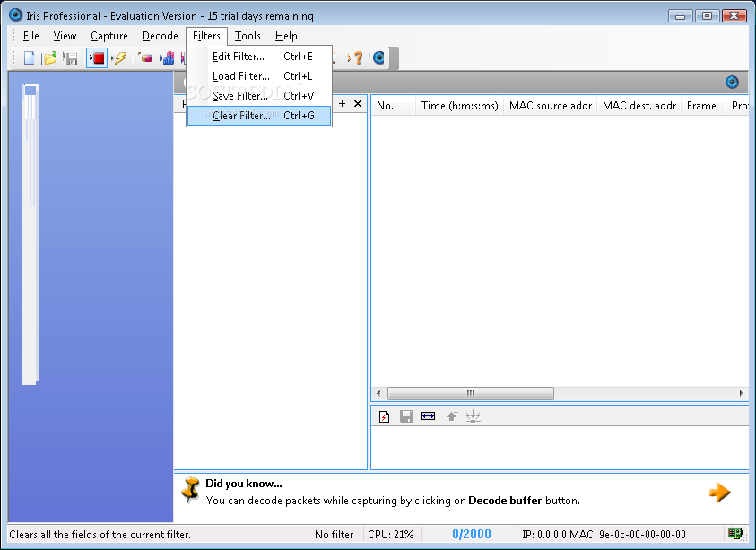This screenshot has height=550, width=756.
Task: Maximize the Iris Professional window
Action: pyautogui.click(x=707, y=16)
